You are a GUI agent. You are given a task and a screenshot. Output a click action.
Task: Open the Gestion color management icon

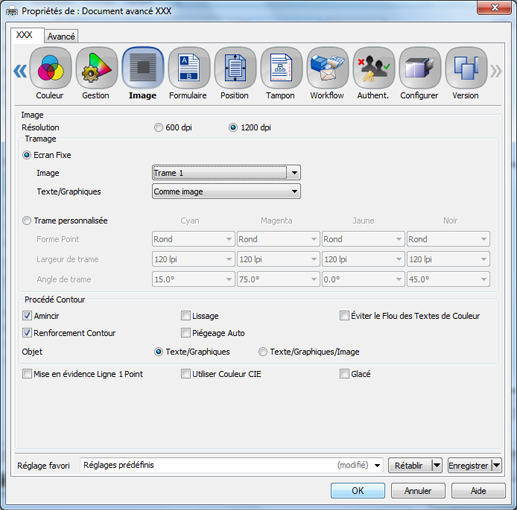tap(97, 68)
